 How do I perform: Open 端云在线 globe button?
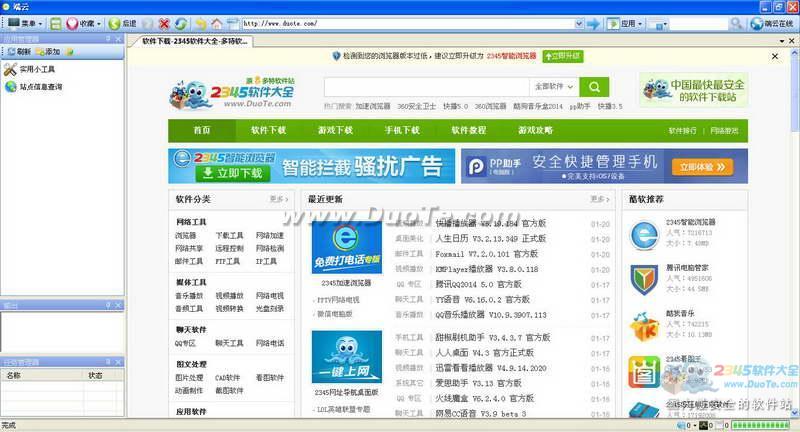point(771,23)
